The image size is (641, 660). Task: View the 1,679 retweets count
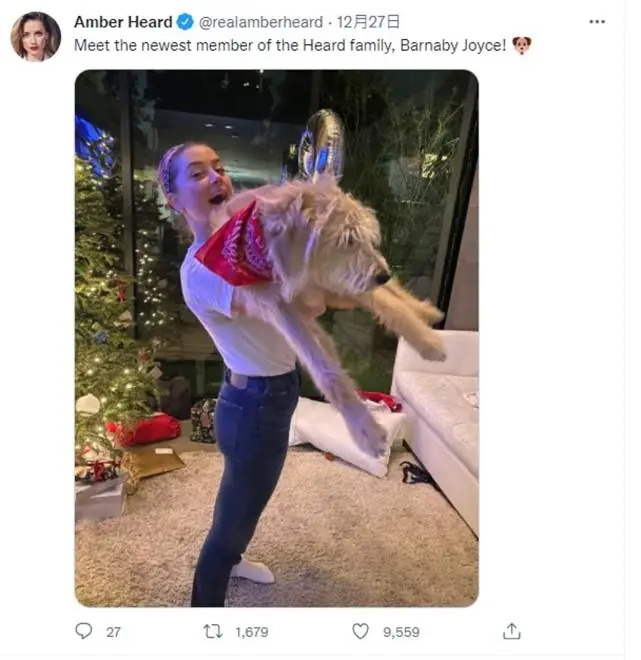(252, 632)
